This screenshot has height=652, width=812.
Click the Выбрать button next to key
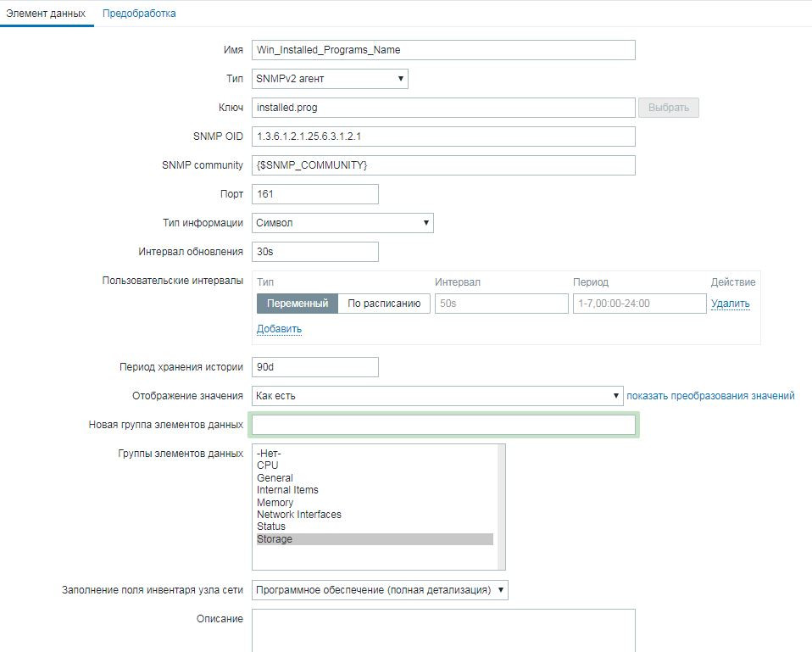click(669, 108)
